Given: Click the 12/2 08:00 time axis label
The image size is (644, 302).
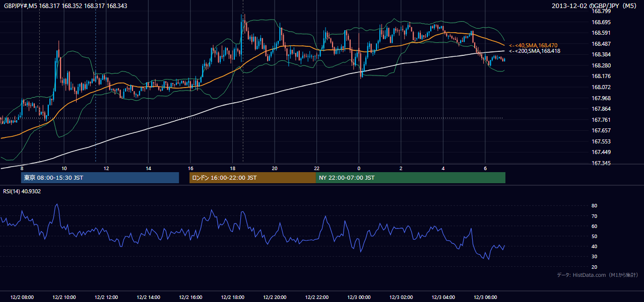Looking at the screenshot, I should coord(22,297).
